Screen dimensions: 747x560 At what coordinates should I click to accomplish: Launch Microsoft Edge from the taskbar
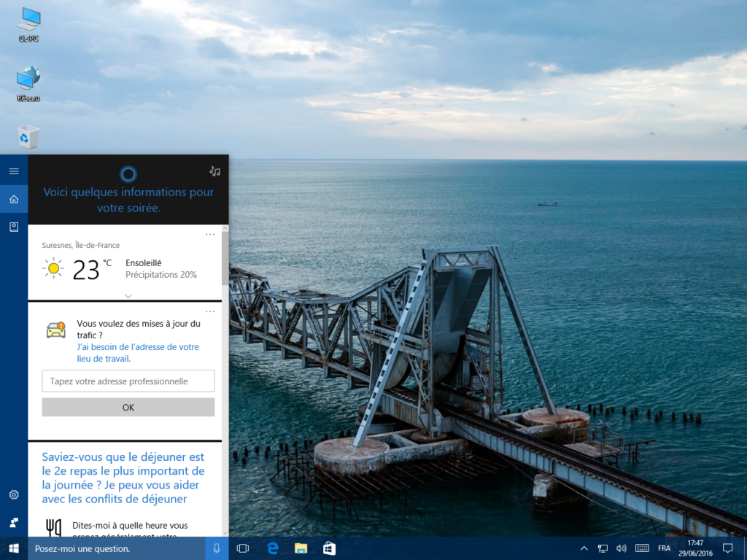click(272, 548)
